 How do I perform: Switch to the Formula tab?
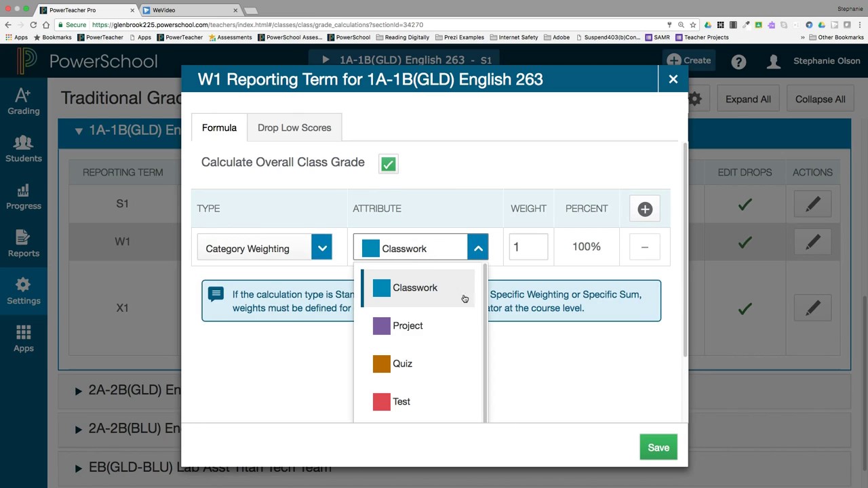tap(219, 127)
